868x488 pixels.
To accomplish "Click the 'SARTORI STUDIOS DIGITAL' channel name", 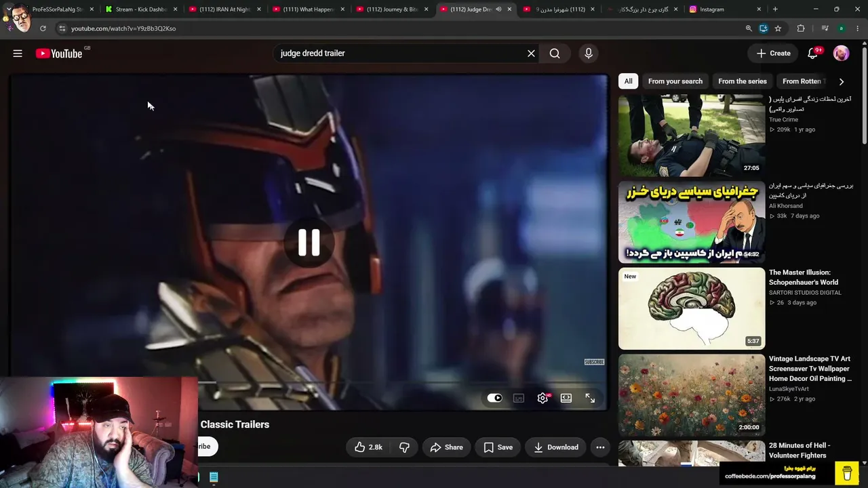I will [x=805, y=293].
